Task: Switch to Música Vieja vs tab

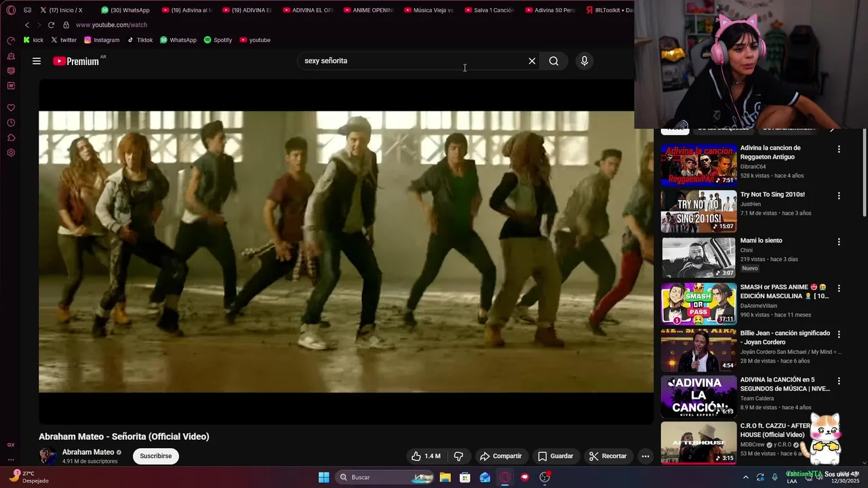Action: pos(429,10)
